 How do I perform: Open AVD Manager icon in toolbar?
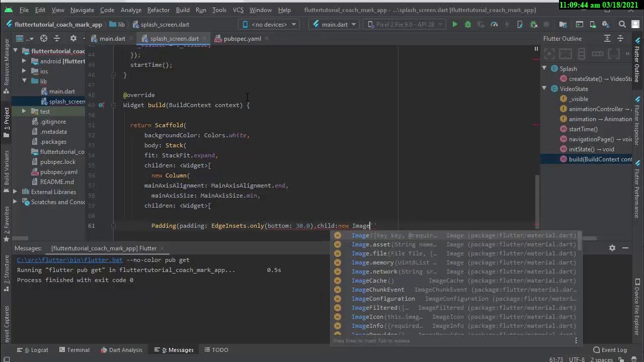coord(593,24)
